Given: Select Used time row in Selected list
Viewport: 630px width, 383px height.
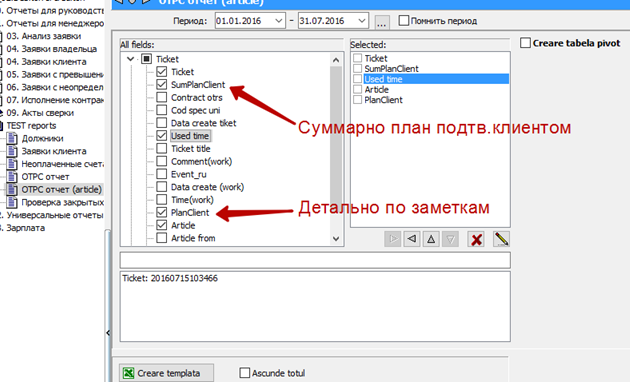Looking at the screenshot, I should tap(436, 79).
